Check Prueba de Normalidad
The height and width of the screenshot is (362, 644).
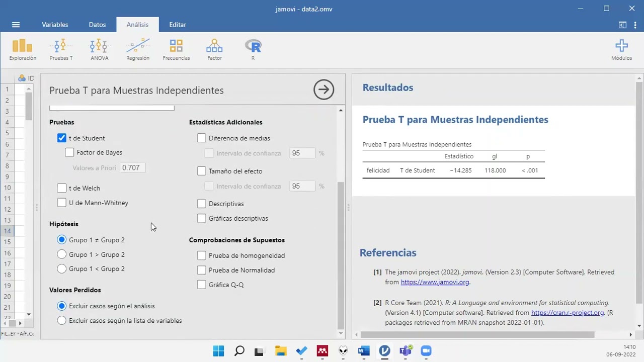click(x=202, y=270)
